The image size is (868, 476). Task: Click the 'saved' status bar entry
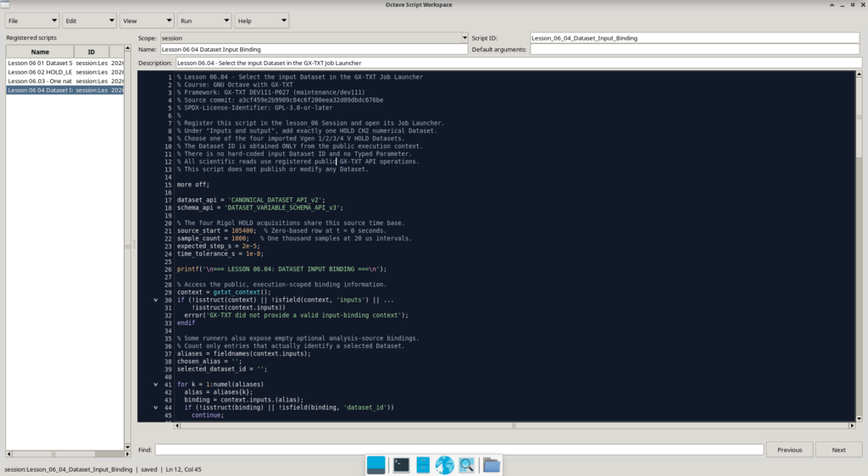149,469
